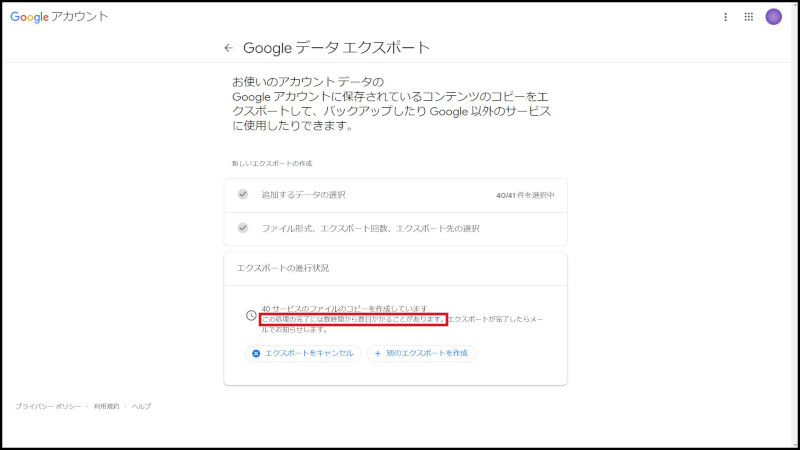Click the checkmark beside ファイル形式 step

tap(243, 228)
